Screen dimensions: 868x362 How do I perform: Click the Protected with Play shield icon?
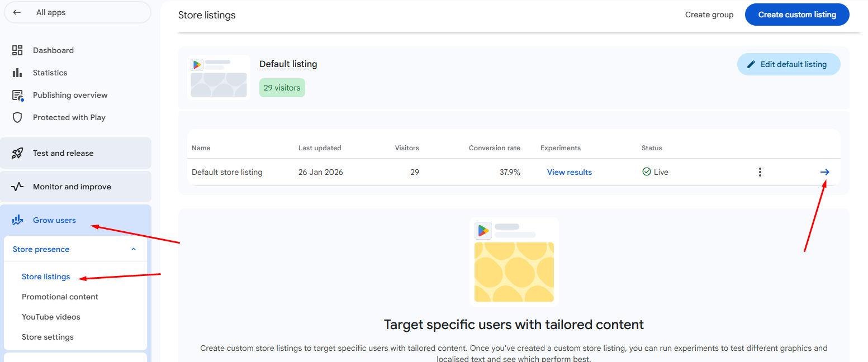(x=17, y=117)
